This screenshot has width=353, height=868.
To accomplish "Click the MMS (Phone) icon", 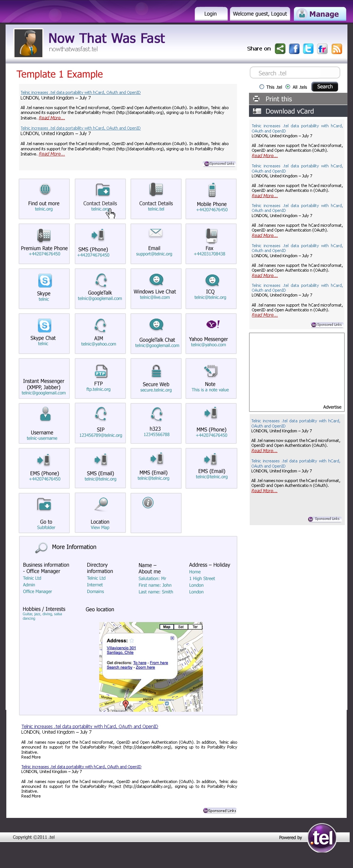I will 211,413.
